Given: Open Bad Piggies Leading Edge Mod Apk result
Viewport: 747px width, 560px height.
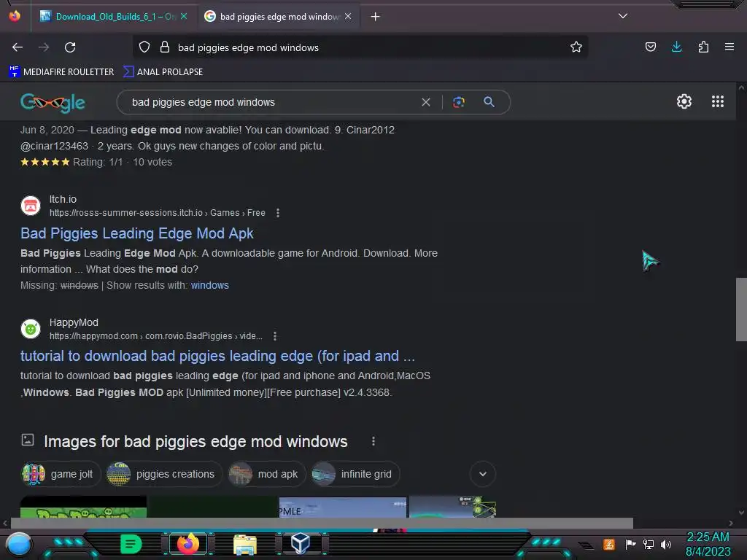Looking at the screenshot, I should [x=136, y=233].
